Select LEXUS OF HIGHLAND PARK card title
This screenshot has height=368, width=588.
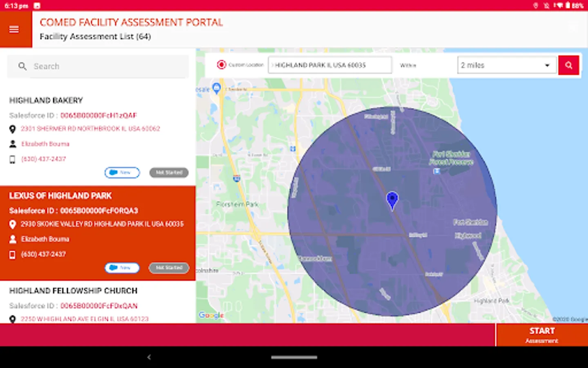[x=60, y=196]
